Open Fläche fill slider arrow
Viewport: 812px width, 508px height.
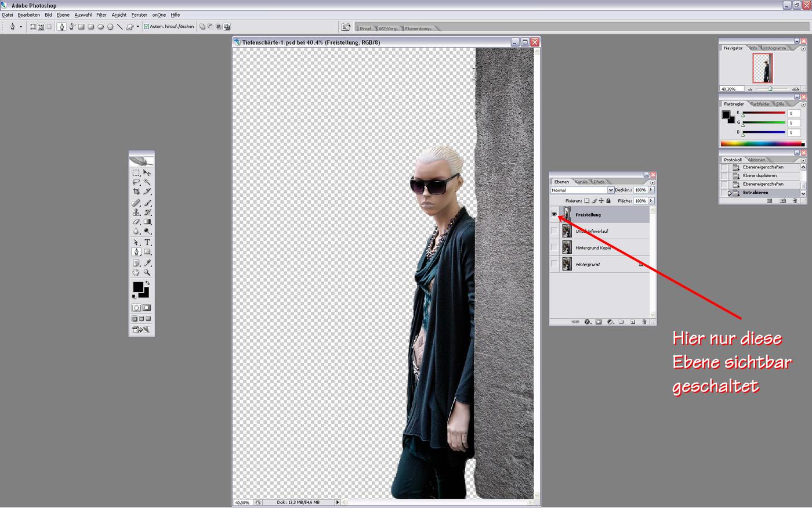click(x=651, y=201)
